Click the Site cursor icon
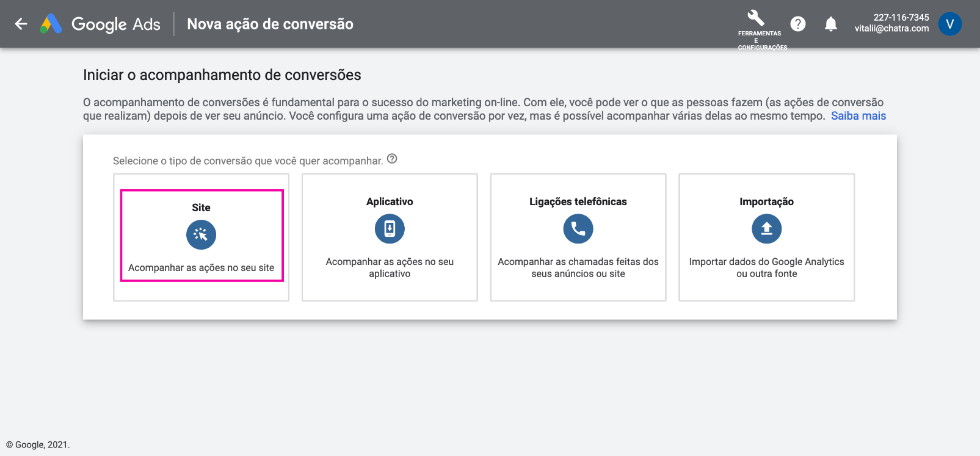Viewport: 980px width, 456px height. coord(201,234)
